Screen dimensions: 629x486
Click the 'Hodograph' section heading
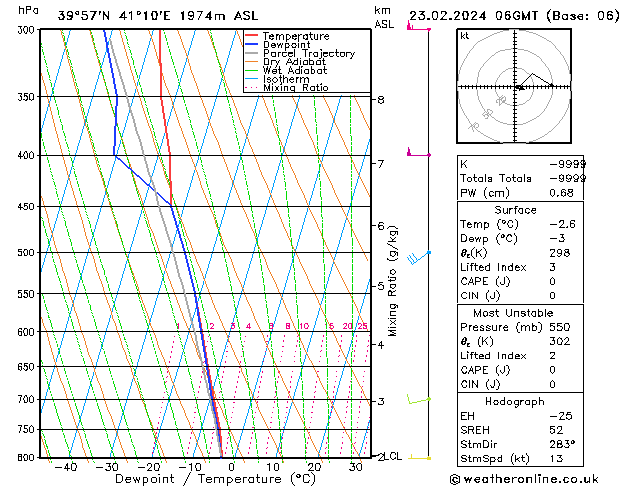tap(515, 402)
